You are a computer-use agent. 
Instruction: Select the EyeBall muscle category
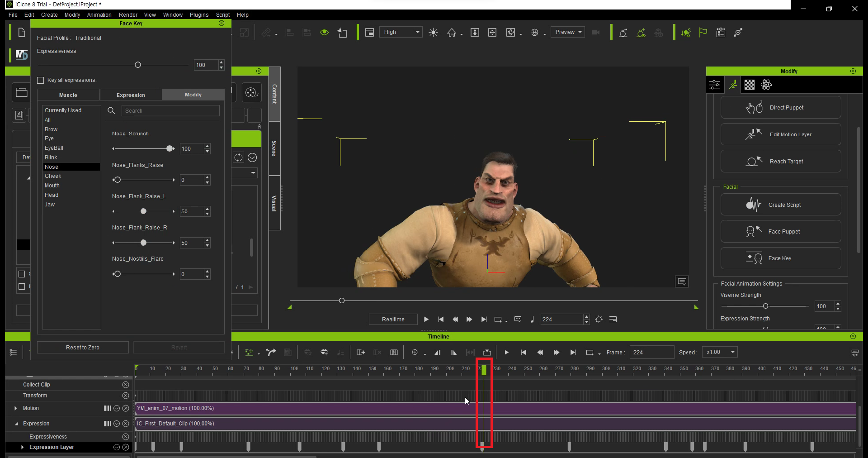[54, 148]
